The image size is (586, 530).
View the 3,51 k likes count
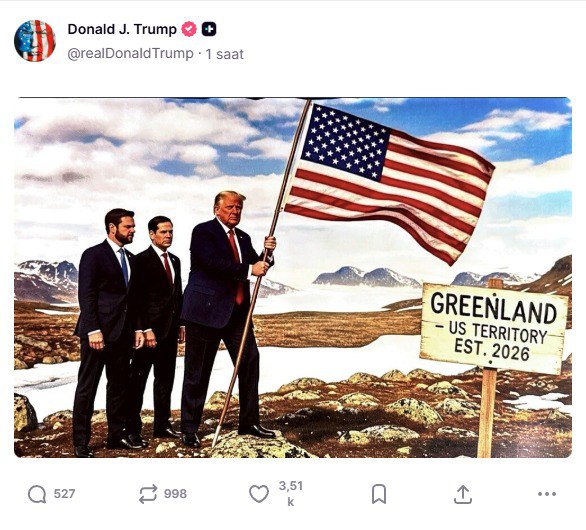(291, 494)
